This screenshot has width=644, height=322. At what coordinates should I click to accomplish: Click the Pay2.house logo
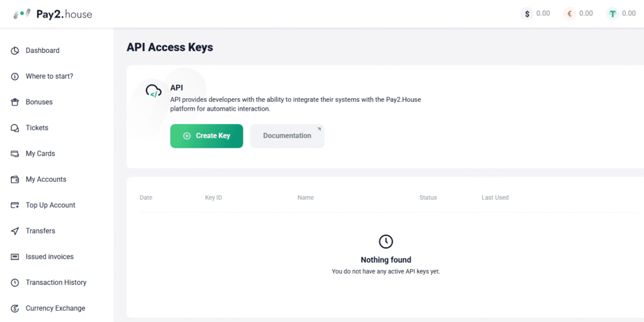click(x=53, y=14)
